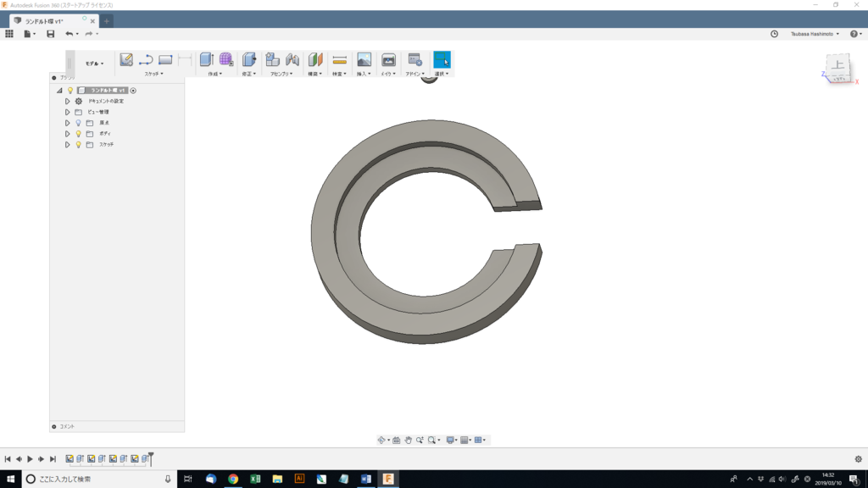Undo the last action
Screen dimensions: 868x488
[69, 34]
